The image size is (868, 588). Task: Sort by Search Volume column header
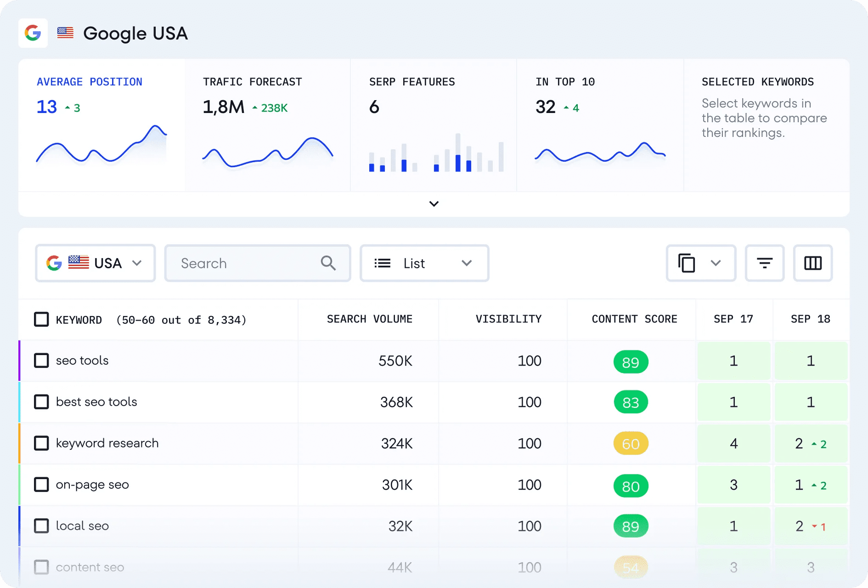pos(369,319)
